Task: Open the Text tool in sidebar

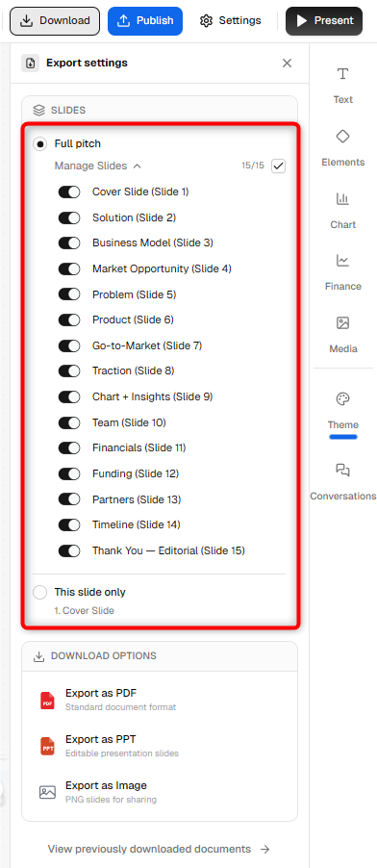Action: 342,74
